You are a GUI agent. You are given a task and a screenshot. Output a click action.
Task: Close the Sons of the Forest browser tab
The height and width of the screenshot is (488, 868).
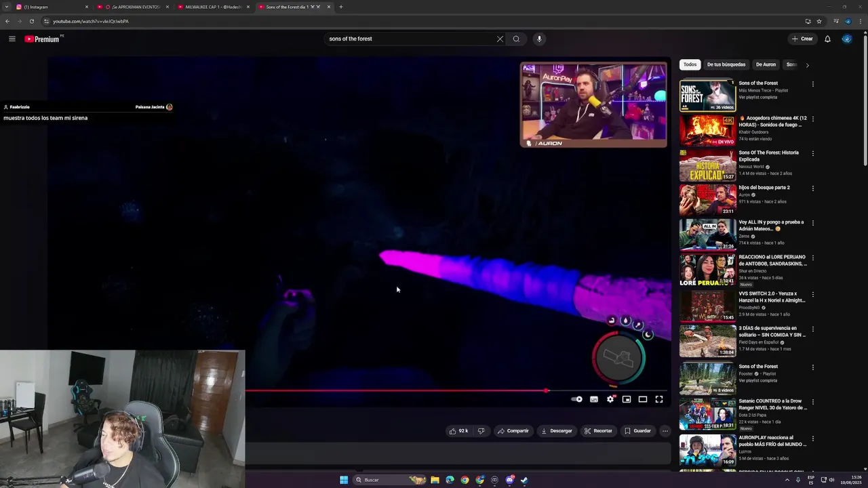pyautogui.click(x=329, y=7)
